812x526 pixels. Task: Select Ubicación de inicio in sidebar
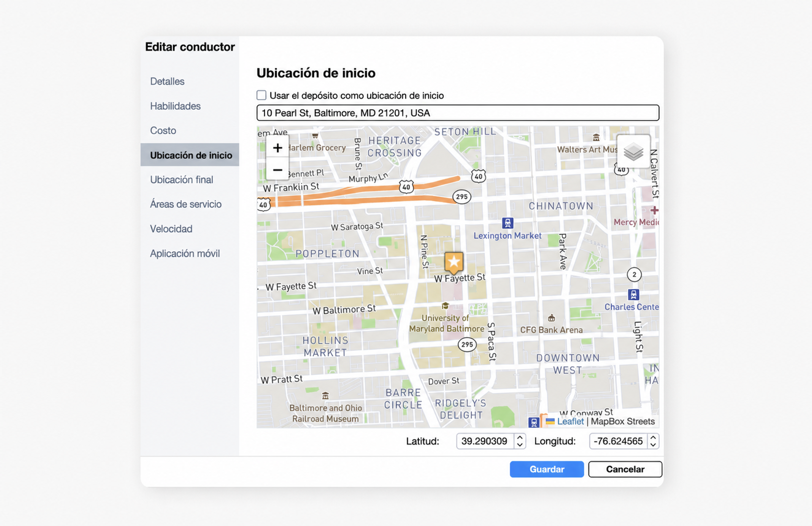click(190, 155)
